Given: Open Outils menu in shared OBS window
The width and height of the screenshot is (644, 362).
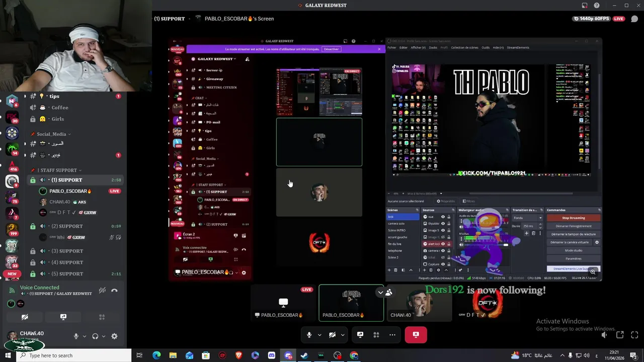Looking at the screenshot, I should point(486,48).
